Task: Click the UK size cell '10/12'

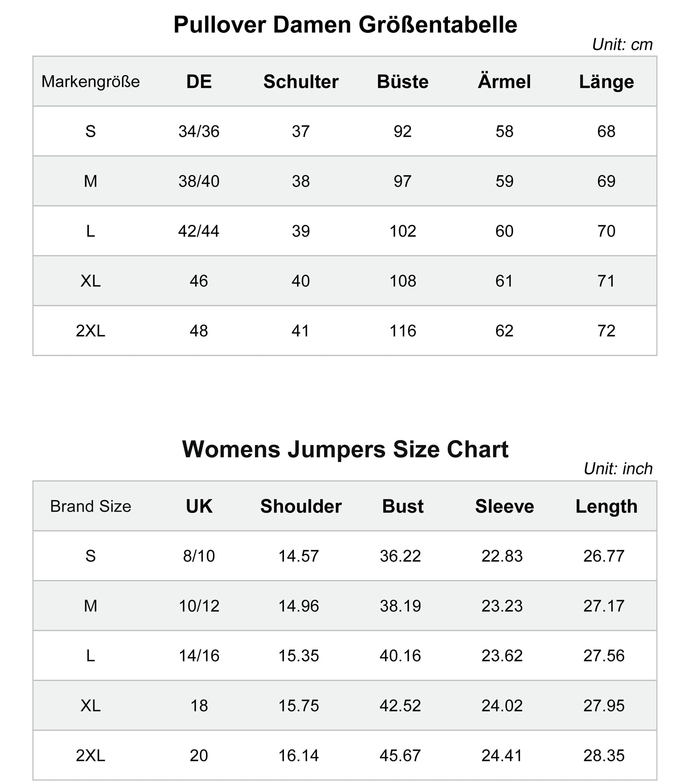Action: coord(199,606)
